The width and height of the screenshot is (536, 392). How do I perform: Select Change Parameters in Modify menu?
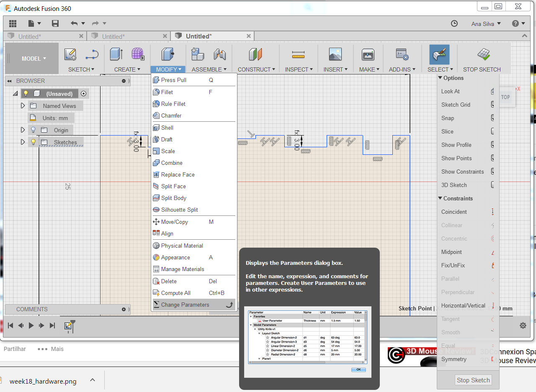click(194, 305)
